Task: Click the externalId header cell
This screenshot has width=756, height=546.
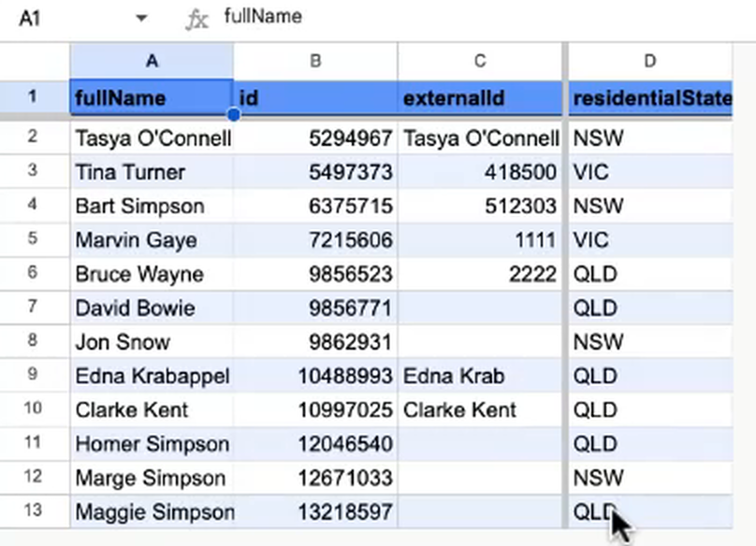Action: [x=480, y=98]
